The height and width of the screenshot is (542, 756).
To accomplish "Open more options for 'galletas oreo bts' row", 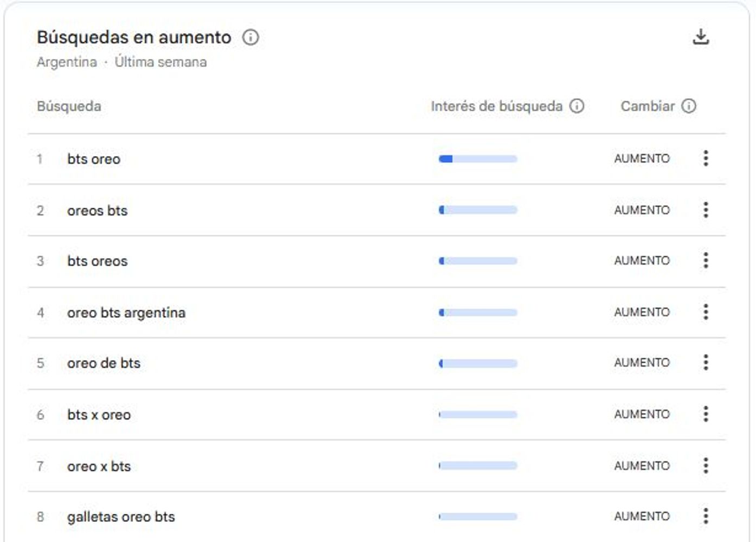I will 706,516.
